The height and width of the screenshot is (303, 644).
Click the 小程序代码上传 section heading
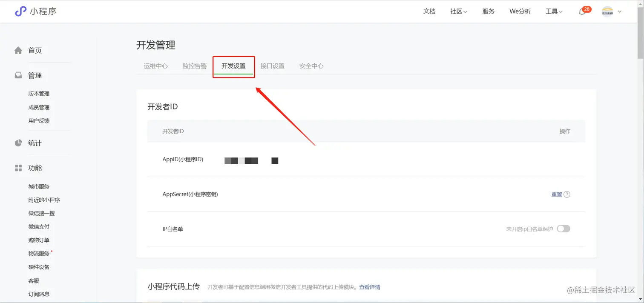coord(173,286)
